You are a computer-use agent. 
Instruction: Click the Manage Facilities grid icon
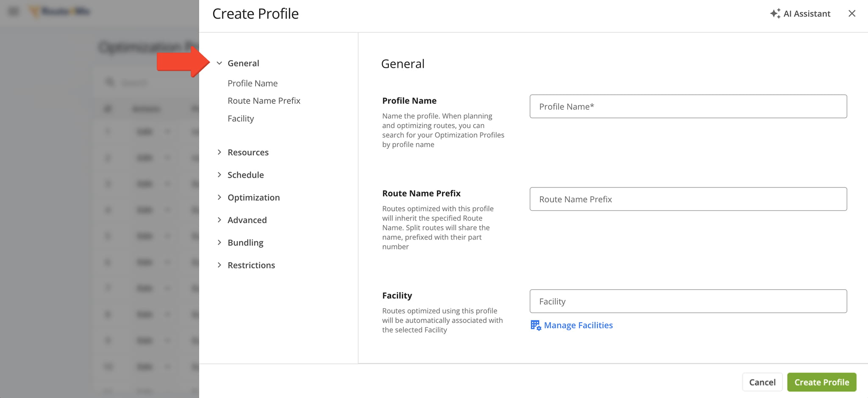536,325
